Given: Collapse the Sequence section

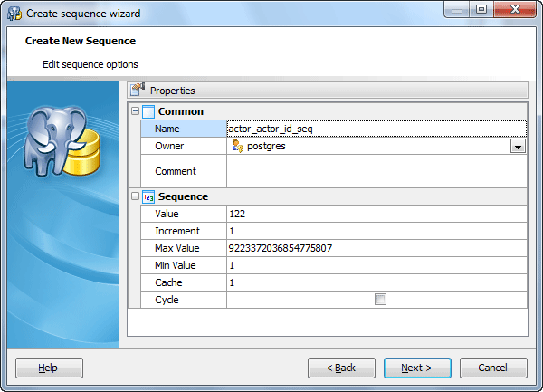Looking at the screenshot, I should coord(136,196).
